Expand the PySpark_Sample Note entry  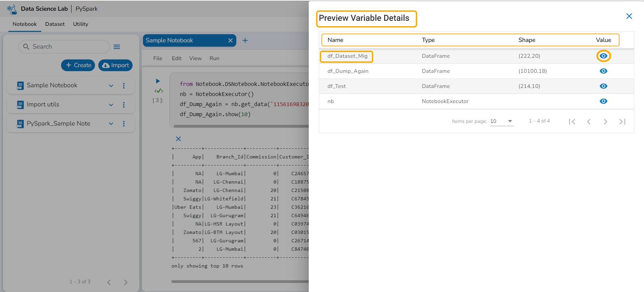(111, 124)
